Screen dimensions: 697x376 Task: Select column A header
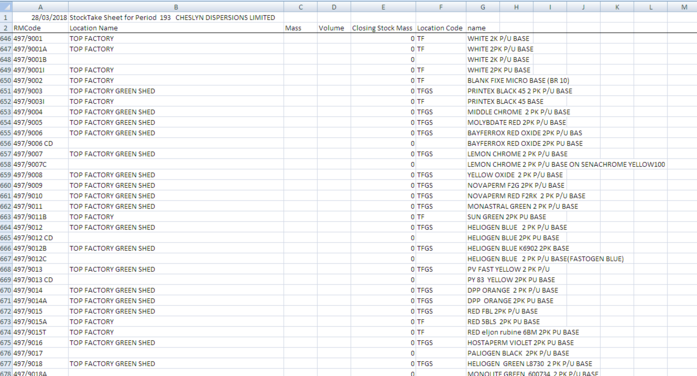40,7
